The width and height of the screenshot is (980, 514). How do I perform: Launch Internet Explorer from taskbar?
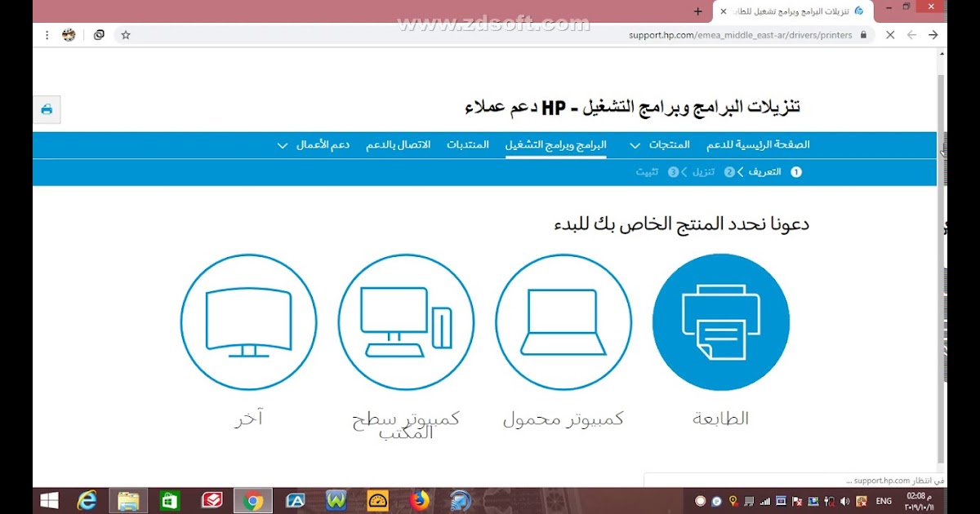87,501
